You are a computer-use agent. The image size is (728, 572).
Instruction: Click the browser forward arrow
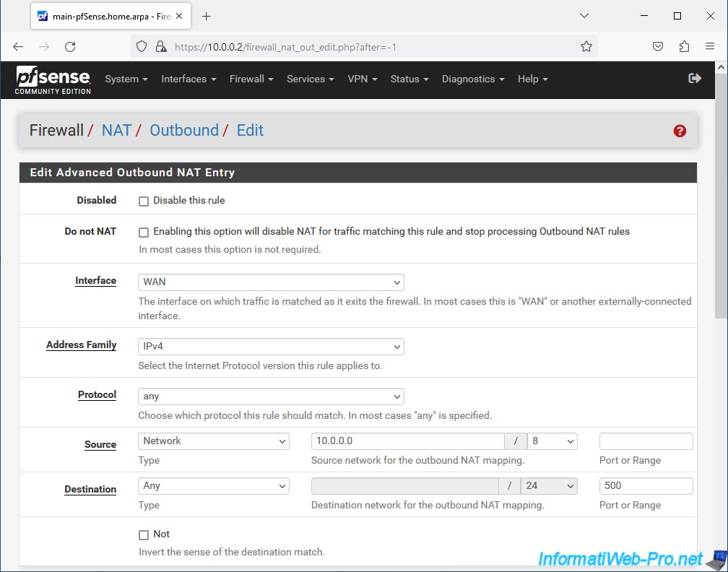44,46
